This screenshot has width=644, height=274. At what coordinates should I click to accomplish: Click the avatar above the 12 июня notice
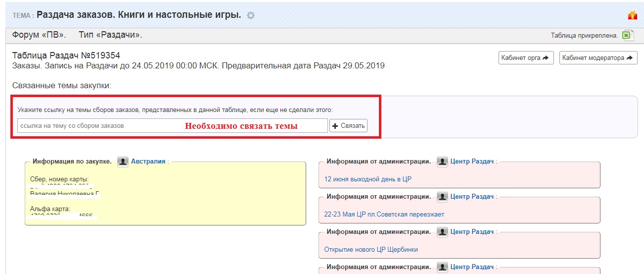pyautogui.click(x=442, y=162)
